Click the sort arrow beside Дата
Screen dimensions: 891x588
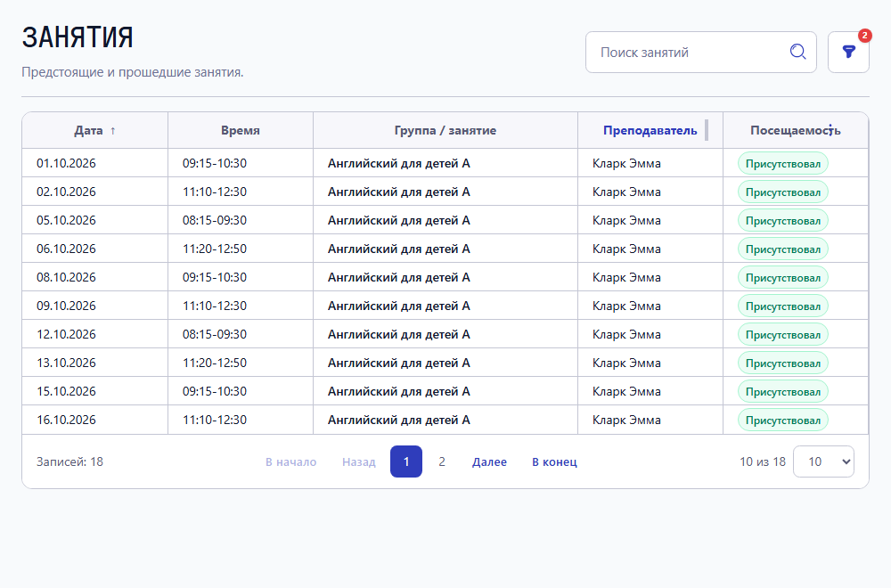click(x=112, y=131)
